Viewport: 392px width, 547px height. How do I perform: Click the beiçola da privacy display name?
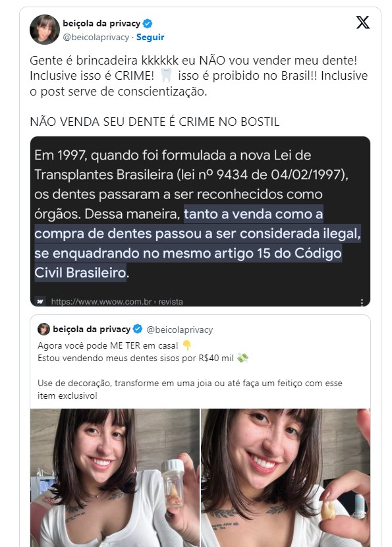pyautogui.click(x=101, y=23)
